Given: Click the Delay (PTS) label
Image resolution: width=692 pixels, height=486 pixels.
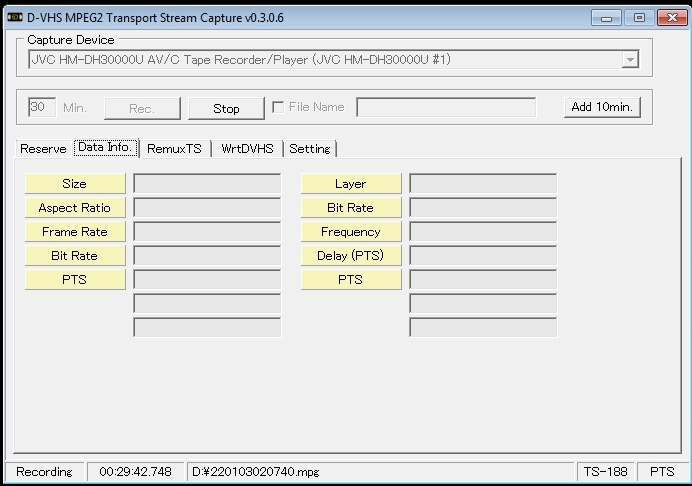Looking at the screenshot, I should (x=351, y=256).
